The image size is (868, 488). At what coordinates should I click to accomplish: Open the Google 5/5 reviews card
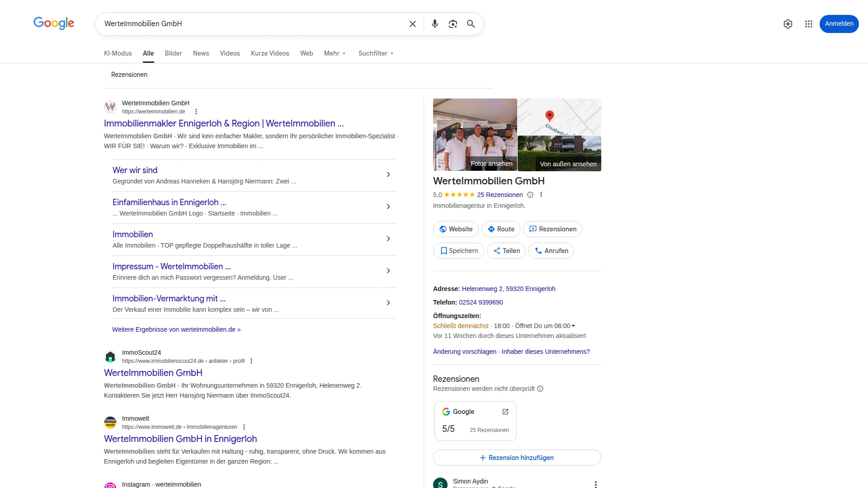tap(475, 421)
